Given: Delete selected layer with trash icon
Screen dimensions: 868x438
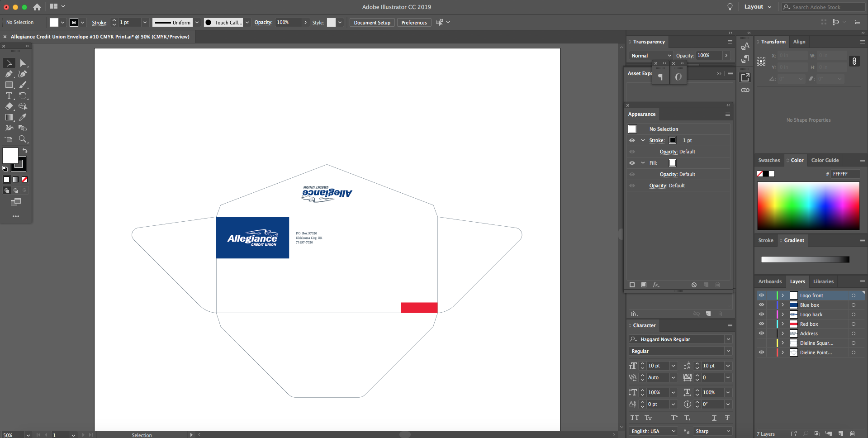Looking at the screenshot, I should 852,433.
